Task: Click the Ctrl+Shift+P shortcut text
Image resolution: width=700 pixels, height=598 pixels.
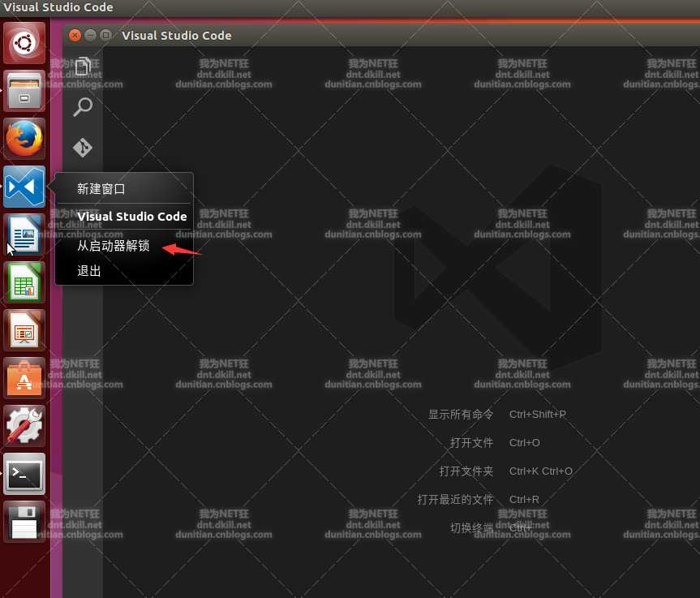Action: tap(538, 415)
